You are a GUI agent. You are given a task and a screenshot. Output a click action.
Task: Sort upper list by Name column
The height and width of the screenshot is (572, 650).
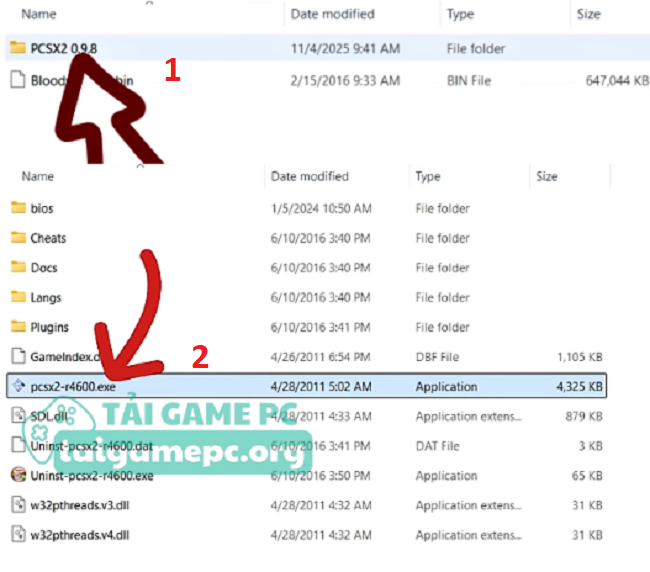tap(39, 14)
